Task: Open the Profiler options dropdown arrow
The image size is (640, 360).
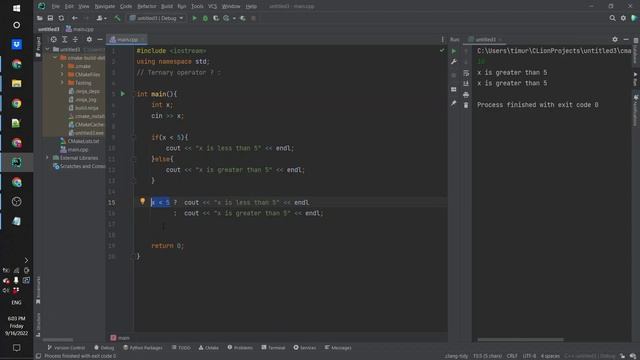Action: point(234,18)
